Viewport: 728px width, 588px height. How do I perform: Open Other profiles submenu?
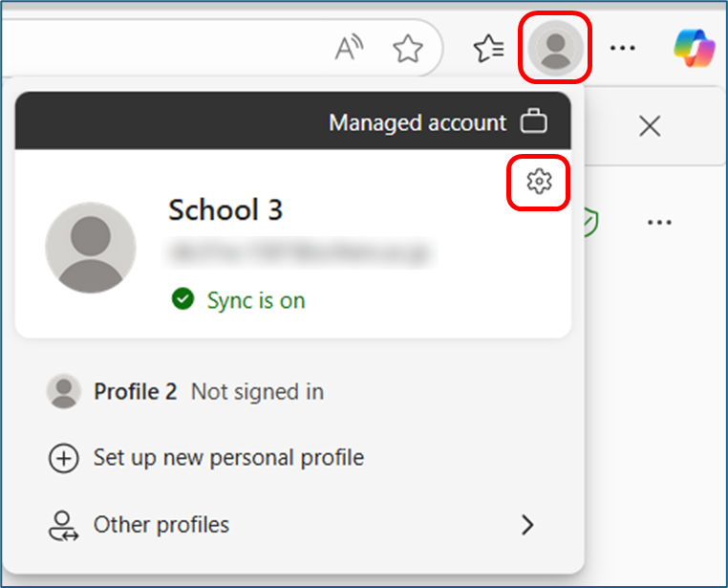click(292, 525)
